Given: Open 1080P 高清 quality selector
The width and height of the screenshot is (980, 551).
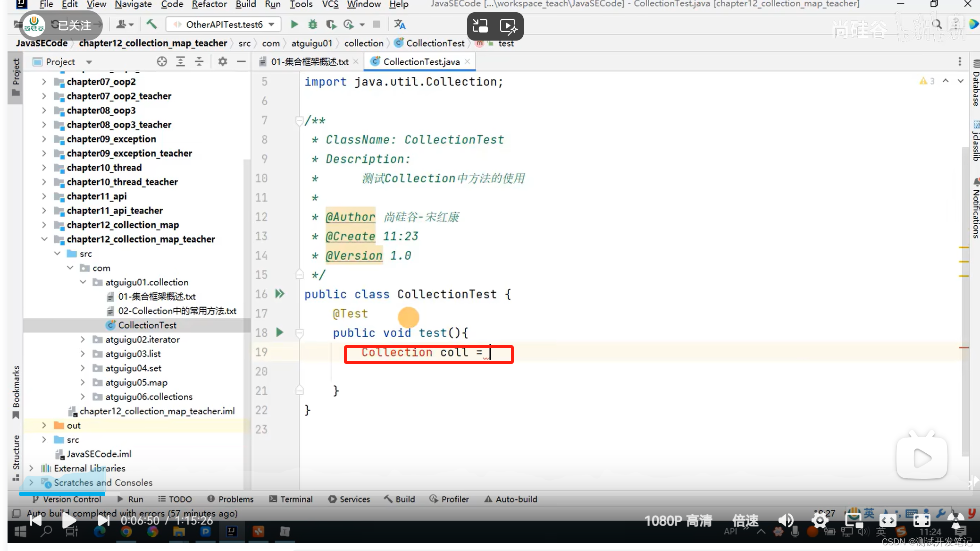Looking at the screenshot, I should point(678,521).
